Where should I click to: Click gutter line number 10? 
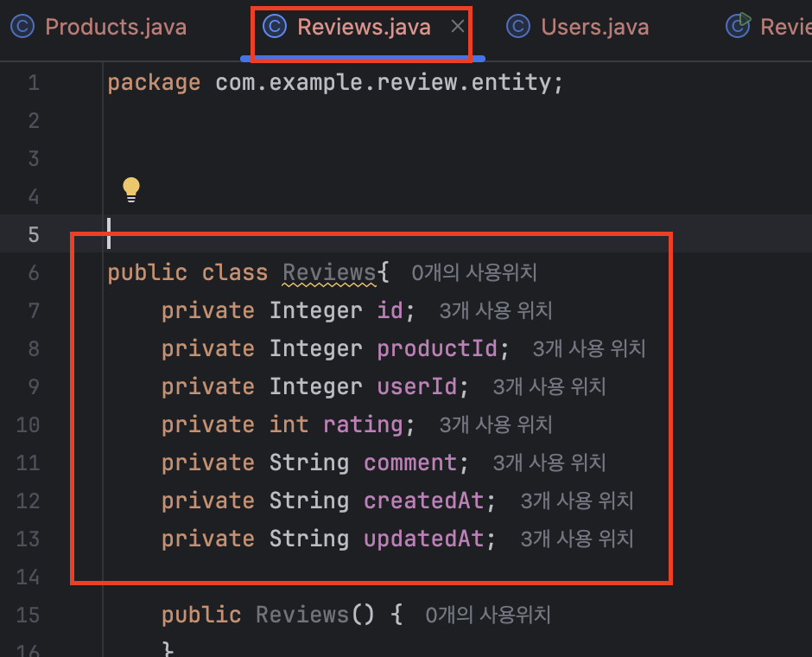(x=28, y=424)
